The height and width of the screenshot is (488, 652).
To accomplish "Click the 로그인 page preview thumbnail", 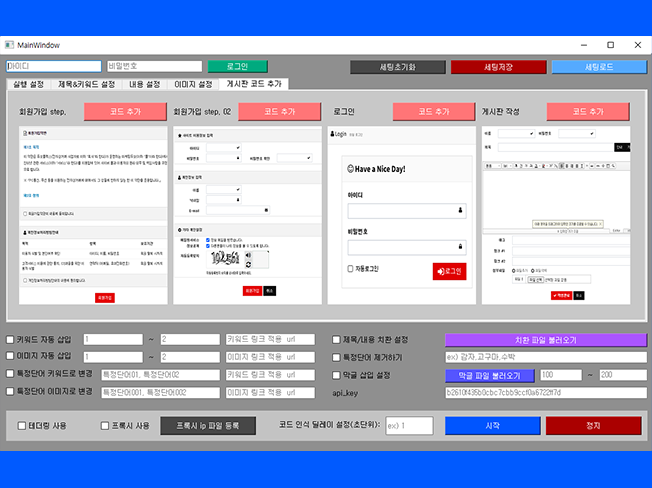I will tap(400, 214).
